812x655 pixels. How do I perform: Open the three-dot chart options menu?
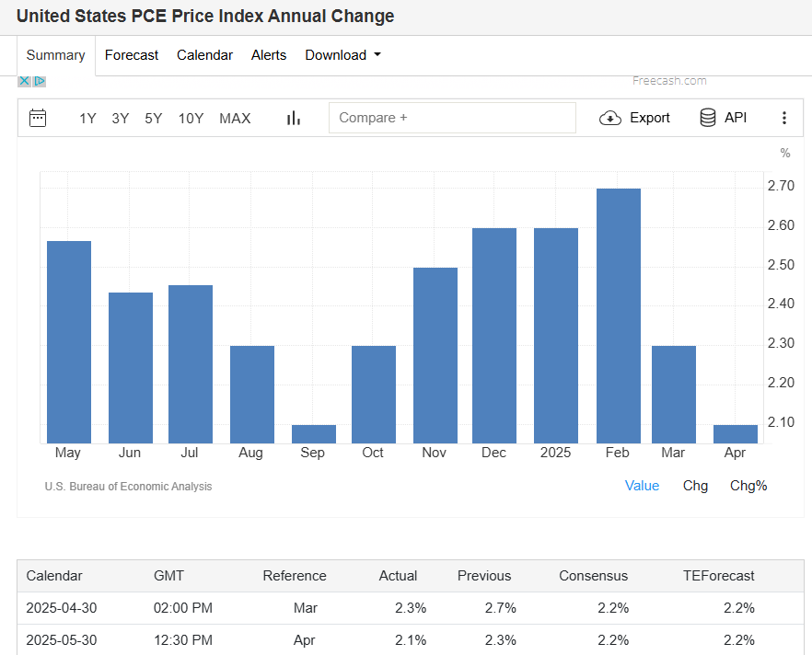point(784,118)
